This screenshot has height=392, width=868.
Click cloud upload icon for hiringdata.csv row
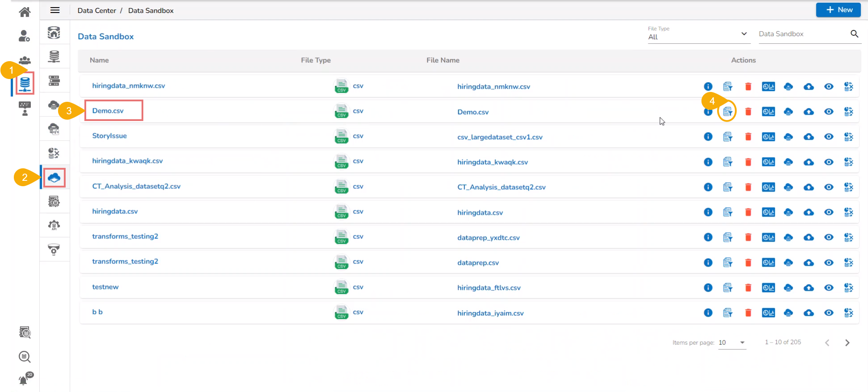point(808,212)
